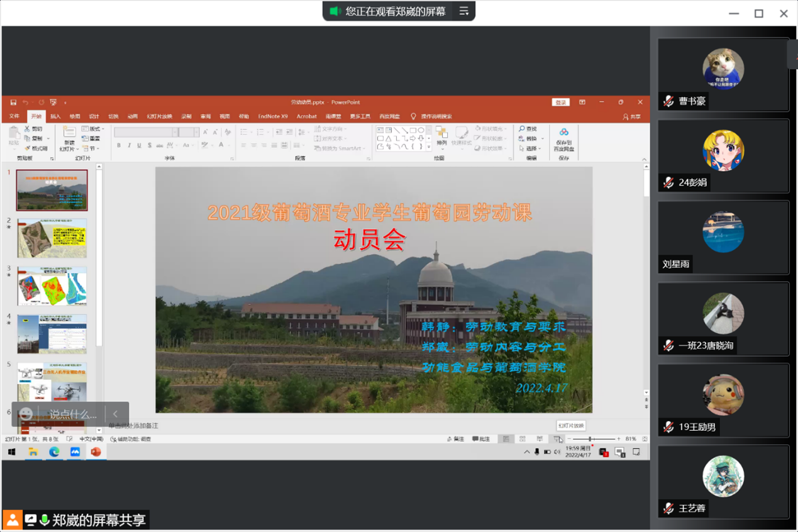Toggle the Notes (备注) pane in status bar

(x=456, y=439)
